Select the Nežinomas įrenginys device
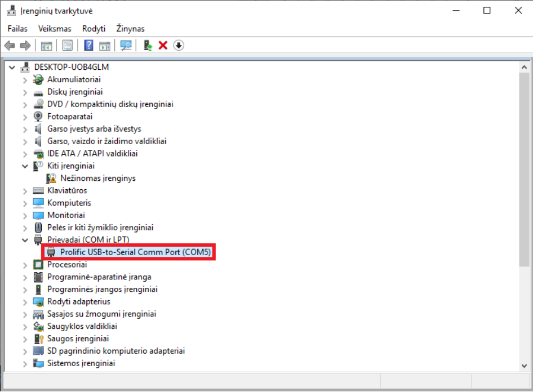 (97, 178)
